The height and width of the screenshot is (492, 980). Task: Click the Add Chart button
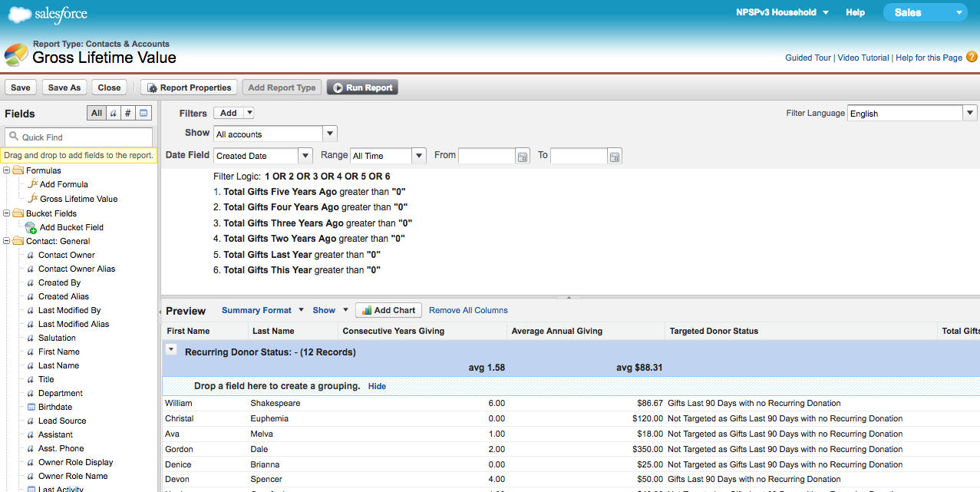click(x=388, y=310)
